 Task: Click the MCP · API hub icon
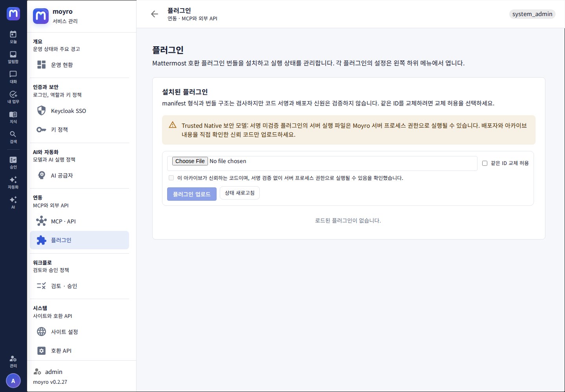click(42, 221)
